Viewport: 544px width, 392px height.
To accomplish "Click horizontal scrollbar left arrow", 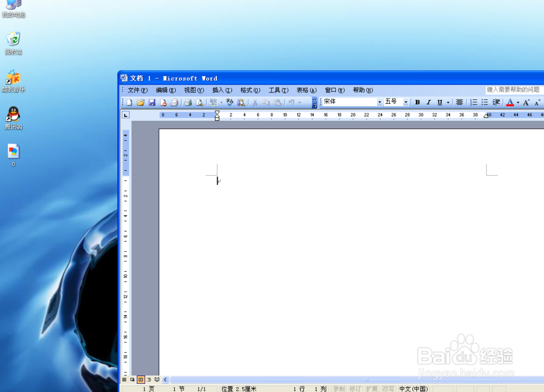I will pyautogui.click(x=165, y=379).
